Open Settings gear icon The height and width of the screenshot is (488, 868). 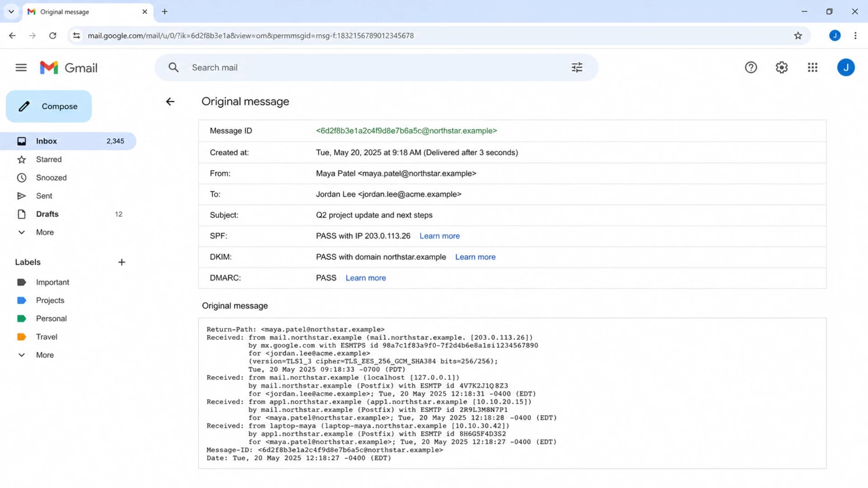pyautogui.click(x=782, y=68)
